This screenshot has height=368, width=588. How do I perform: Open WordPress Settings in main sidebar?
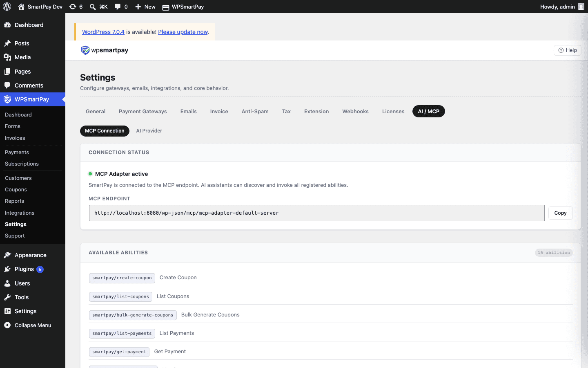pyautogui.click(x=33, y=311)
